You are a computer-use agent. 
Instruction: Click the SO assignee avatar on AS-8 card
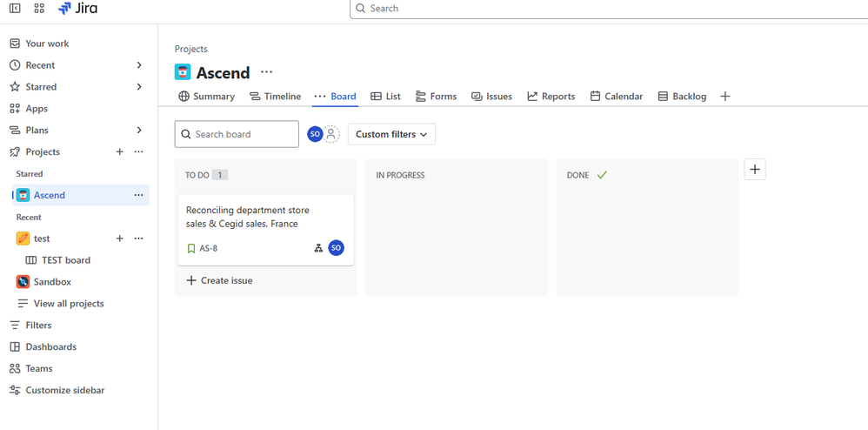point(336,248)
